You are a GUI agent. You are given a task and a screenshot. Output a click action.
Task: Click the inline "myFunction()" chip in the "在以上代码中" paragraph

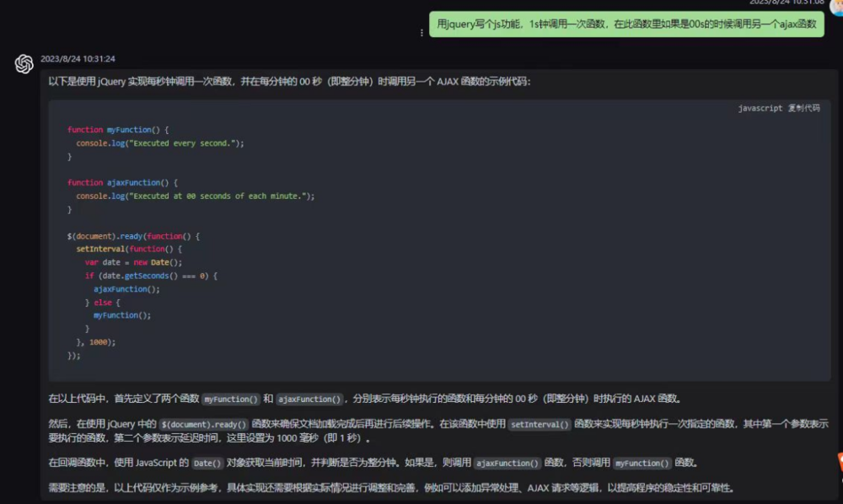[231, 399]
